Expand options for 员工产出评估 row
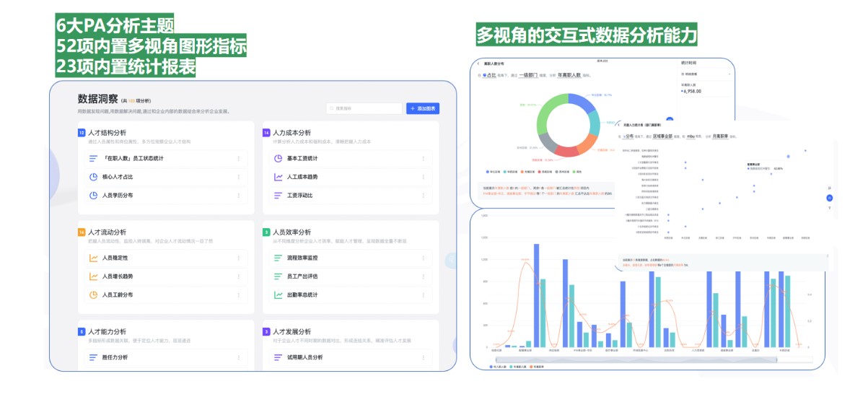868x397 pixels. (423, 276)
